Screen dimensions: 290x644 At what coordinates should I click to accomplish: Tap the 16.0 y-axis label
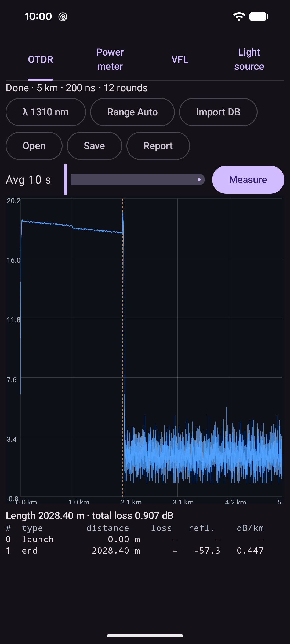click(13, 260)
